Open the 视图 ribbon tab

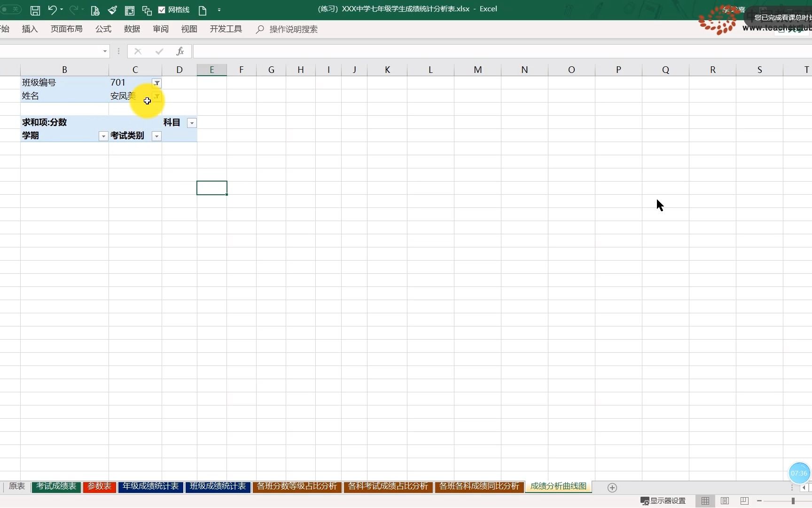(x=189, y=29)
